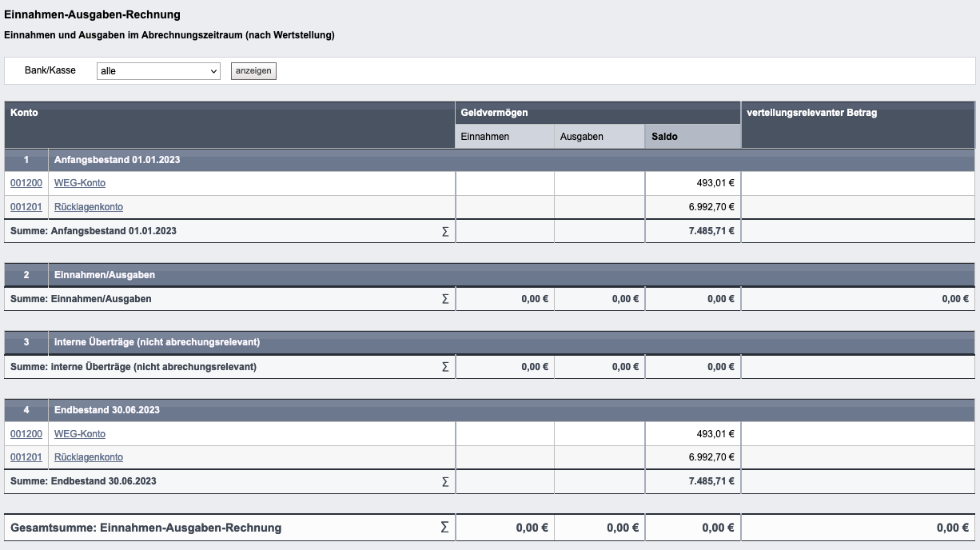Open WEG-Konto link under Endbestand
980x550 pixels.
pos(80,434)
